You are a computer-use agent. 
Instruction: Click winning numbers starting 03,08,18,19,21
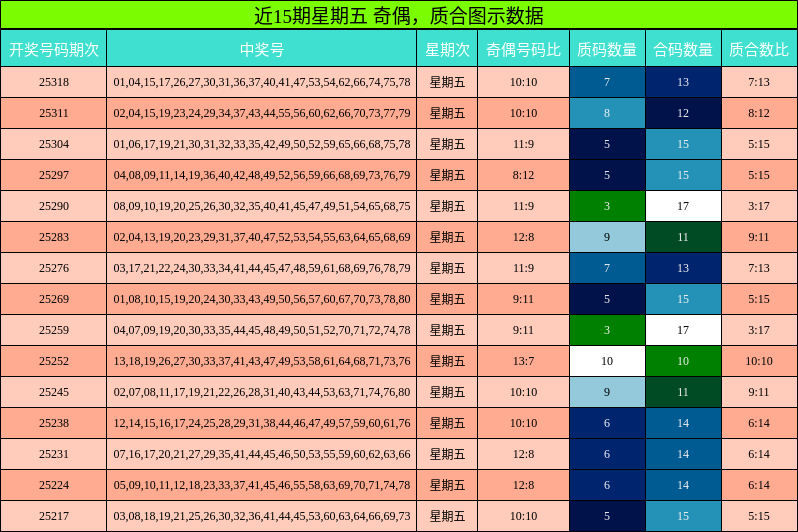(x=262, y=517)
